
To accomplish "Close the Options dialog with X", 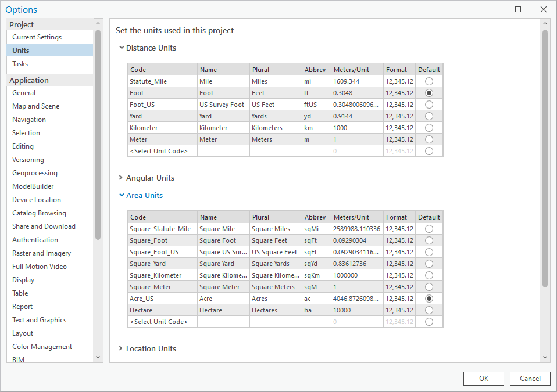I will click(544, 9).
